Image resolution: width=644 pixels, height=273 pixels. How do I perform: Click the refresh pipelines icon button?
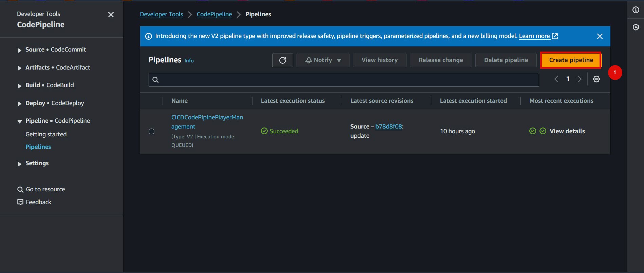(x=282, y=60)
